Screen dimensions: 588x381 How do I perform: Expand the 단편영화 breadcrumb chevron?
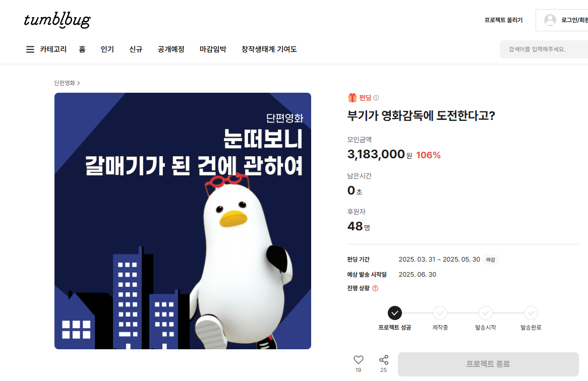(78, 83)
